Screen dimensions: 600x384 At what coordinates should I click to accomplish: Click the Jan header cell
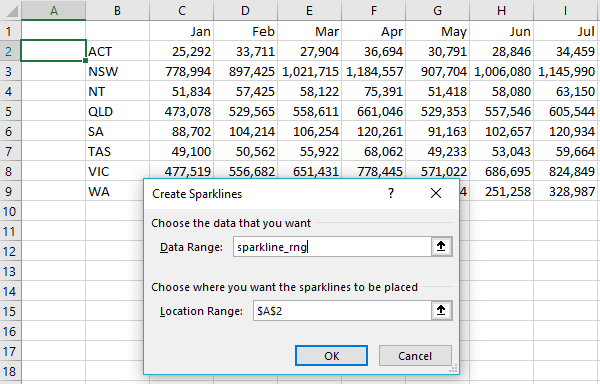tap(182, 31)
